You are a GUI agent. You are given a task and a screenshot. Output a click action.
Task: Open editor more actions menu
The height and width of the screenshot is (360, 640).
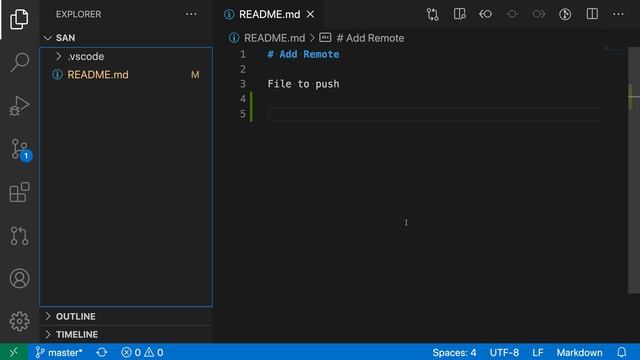point(618,14)
